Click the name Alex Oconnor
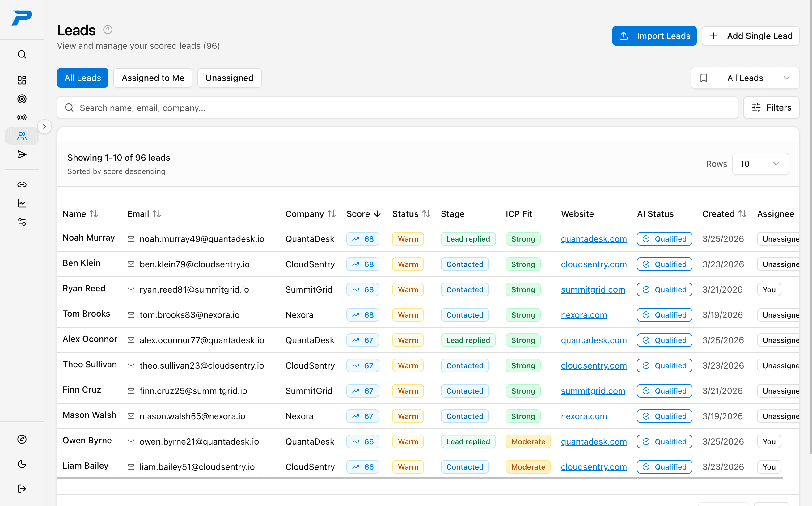812x506 pixels. click(x=90, y=339)
